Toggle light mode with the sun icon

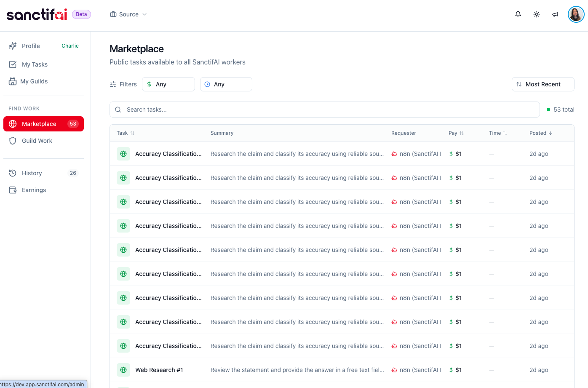pyautogui.click(x=536, y=14)
